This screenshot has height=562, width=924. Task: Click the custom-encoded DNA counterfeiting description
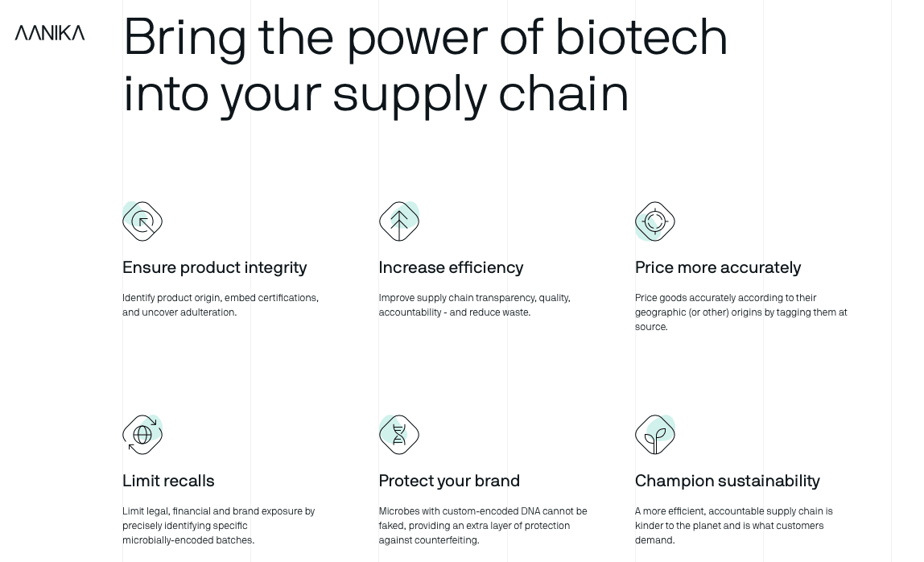pyautogui.click(x=483, y=526)
